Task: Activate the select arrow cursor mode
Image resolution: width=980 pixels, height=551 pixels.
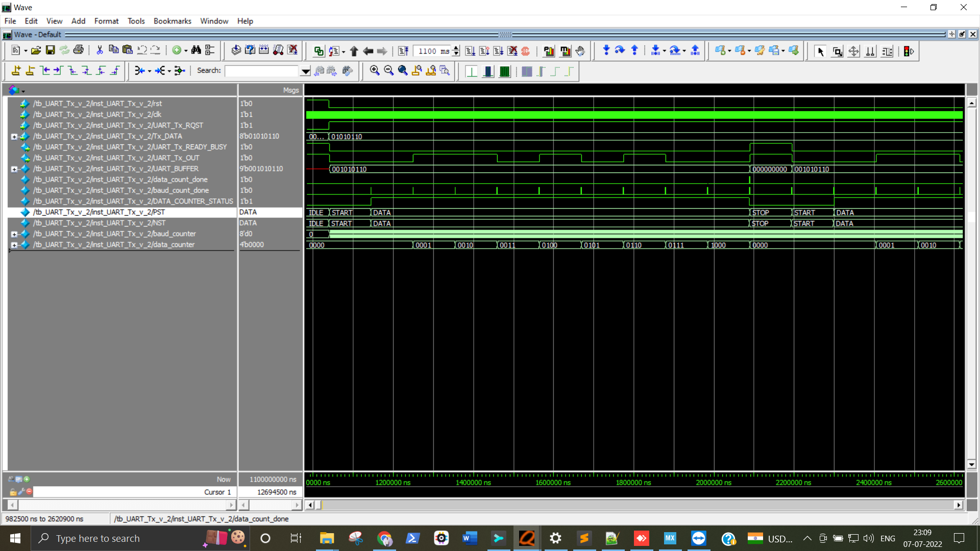Action: click(x=821, y=51)
